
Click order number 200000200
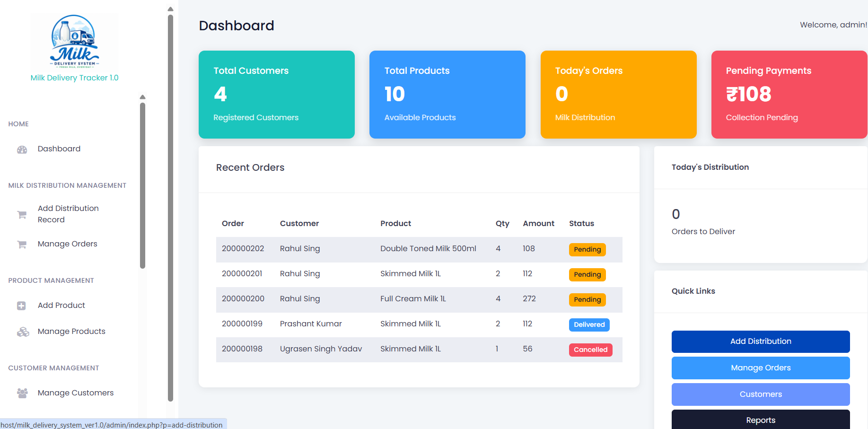pos(243,298)
